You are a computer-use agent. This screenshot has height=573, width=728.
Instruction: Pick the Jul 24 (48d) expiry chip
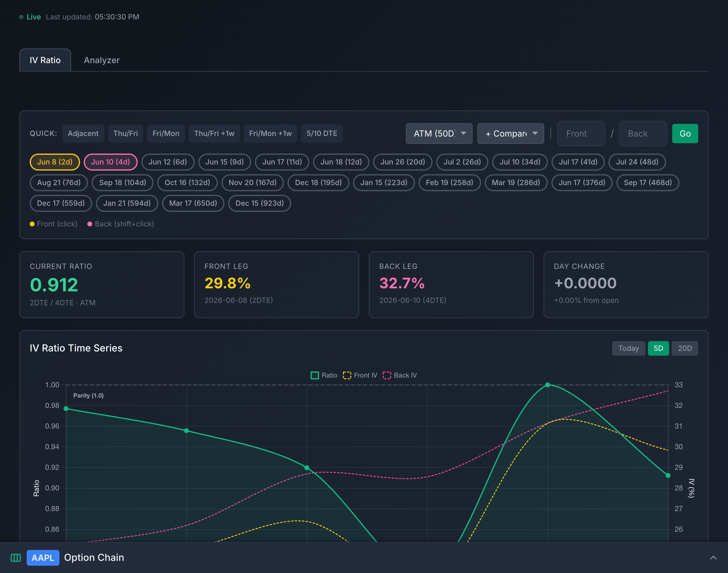point(637,162)
